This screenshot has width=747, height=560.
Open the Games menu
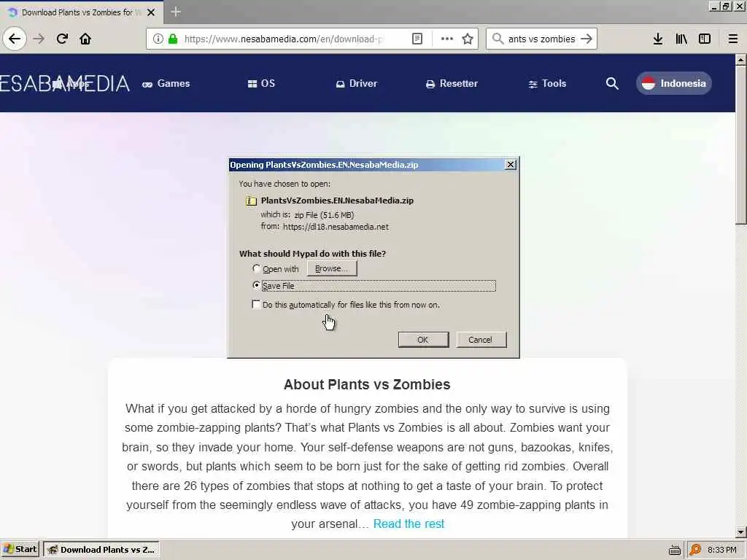coord(166,83)
